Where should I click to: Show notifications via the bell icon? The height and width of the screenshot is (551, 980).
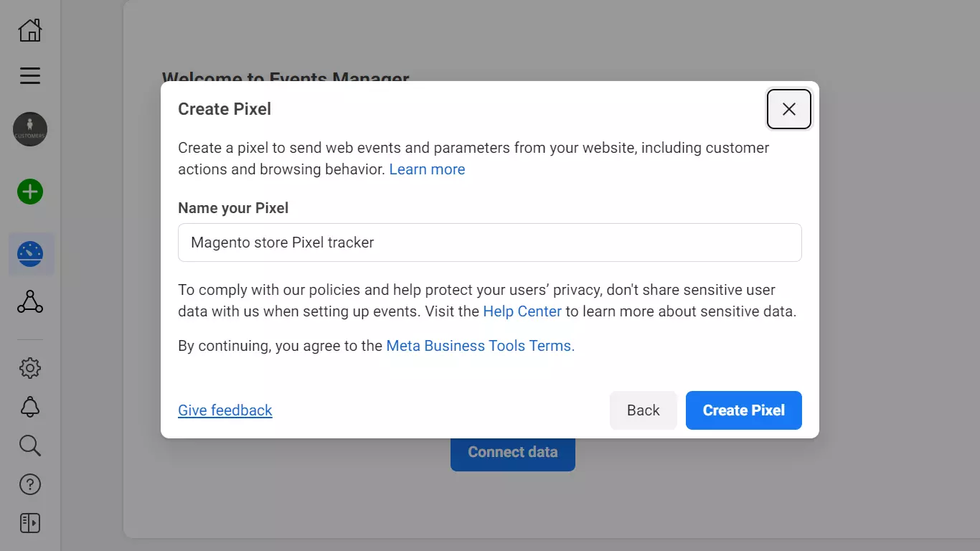coord(30,407)
